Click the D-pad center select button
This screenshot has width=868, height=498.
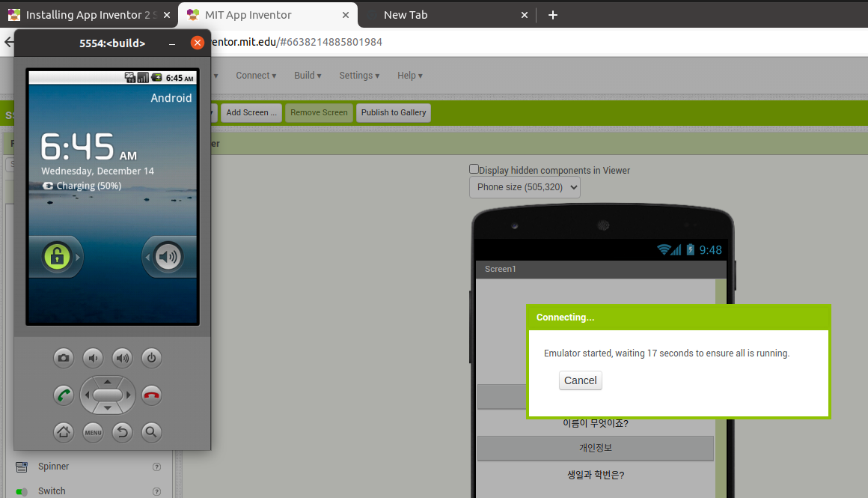coord(108,395)
